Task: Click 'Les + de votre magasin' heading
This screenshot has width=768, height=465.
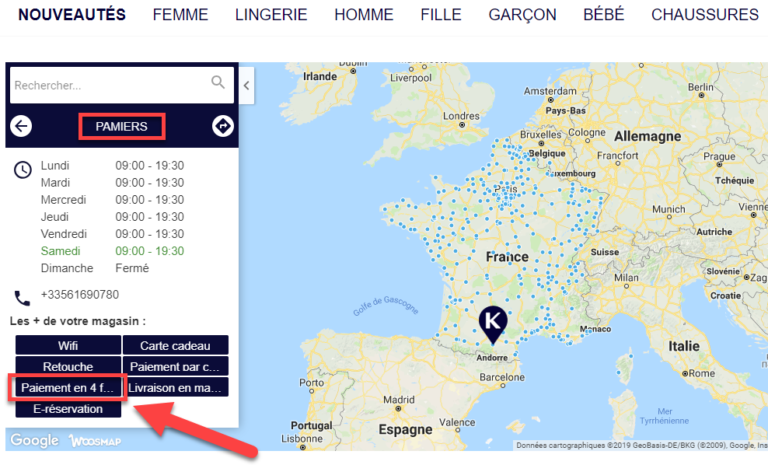Action: click(78, 321)
